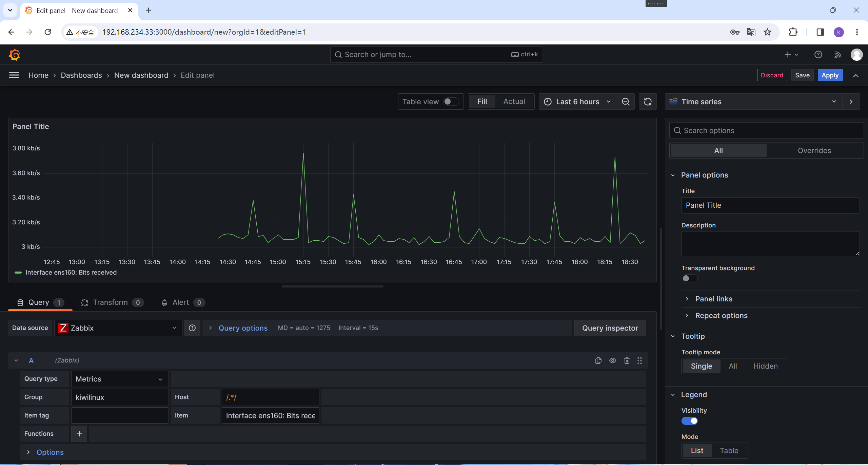Open the news feed icon
The width and height of the screenshot is (868, 465).
(837, 55)
